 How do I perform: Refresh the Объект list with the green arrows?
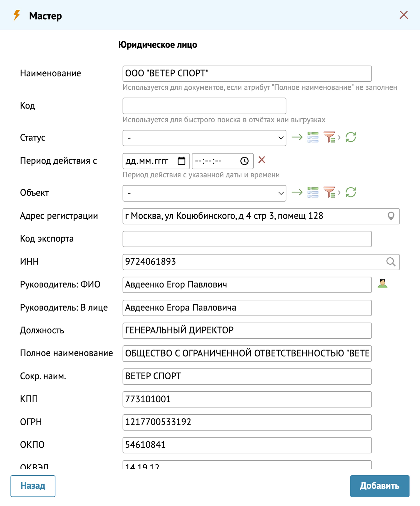(351, 192)
